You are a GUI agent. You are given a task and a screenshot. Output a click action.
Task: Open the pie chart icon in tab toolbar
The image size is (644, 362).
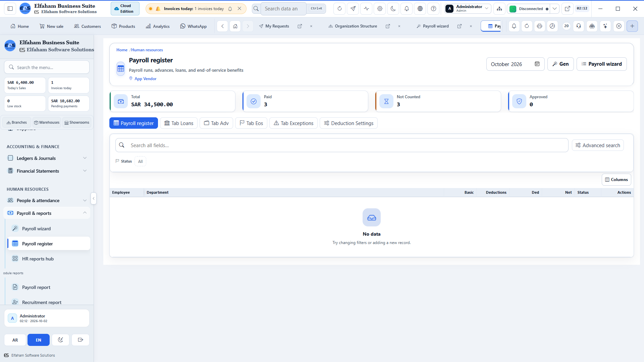(552, 26)
